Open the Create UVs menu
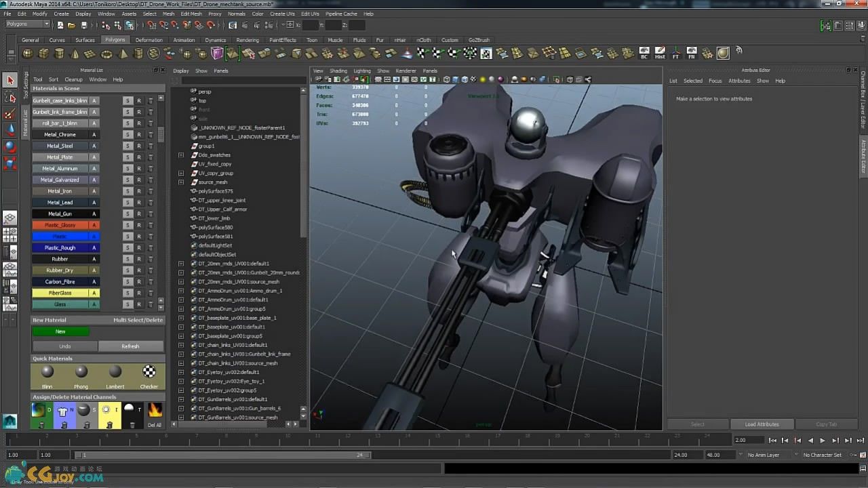 tap(282, 14)
